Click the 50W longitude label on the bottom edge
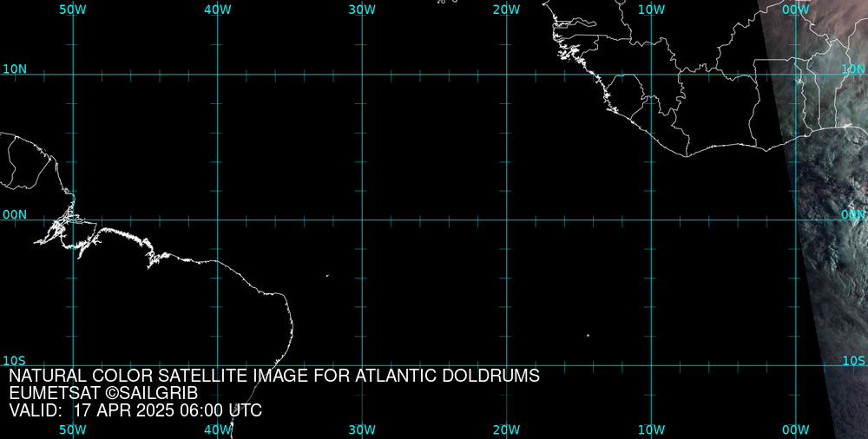 (73, 430)
